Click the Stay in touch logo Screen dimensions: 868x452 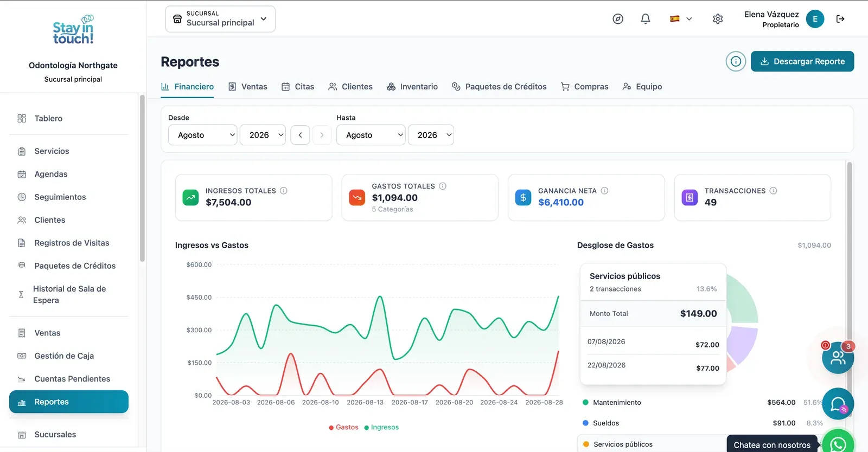pos(73,30)
